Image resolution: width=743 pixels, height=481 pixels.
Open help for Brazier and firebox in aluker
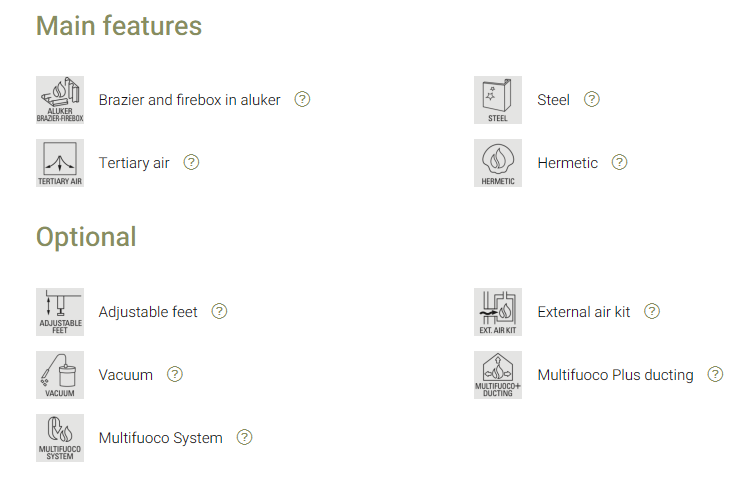click(303, 99)
